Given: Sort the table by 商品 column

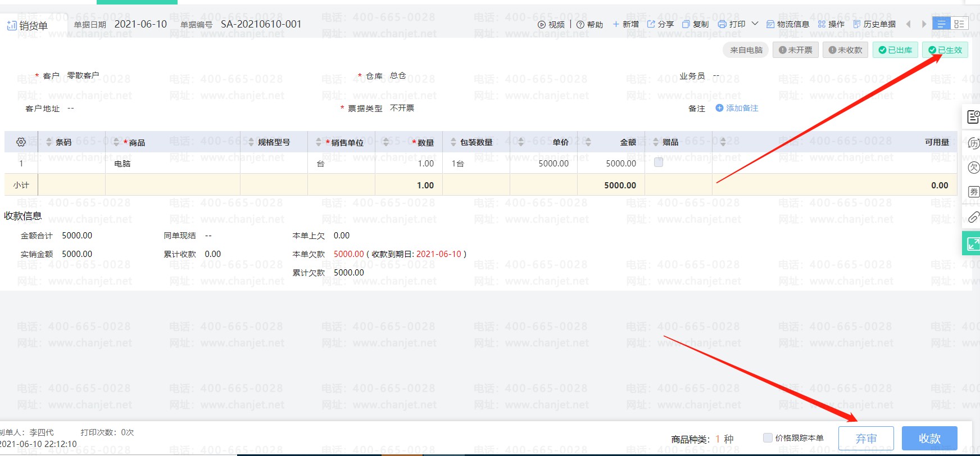Looking at the screenshot, I should click(116, 142).
